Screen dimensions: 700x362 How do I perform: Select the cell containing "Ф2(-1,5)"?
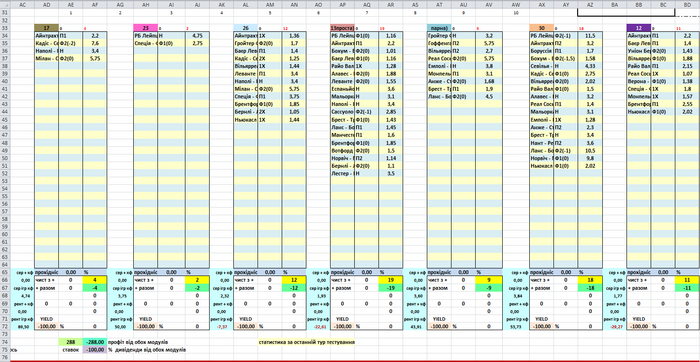[566, 58]
